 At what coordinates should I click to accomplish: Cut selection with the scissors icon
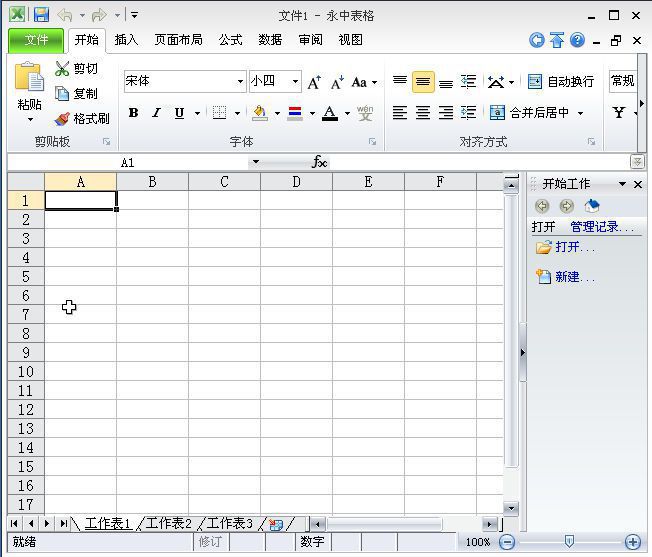(62, 69)
